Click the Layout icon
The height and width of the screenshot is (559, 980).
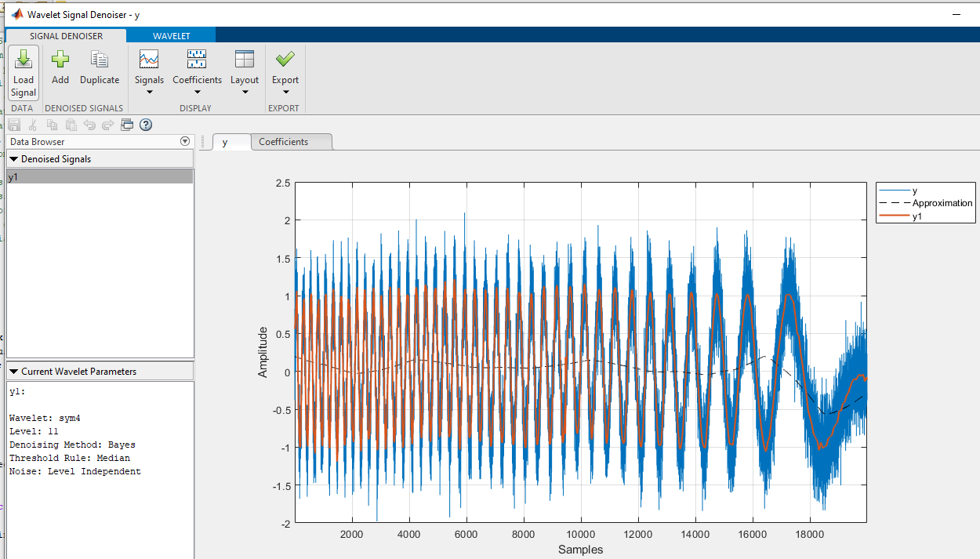coord(245,60)
